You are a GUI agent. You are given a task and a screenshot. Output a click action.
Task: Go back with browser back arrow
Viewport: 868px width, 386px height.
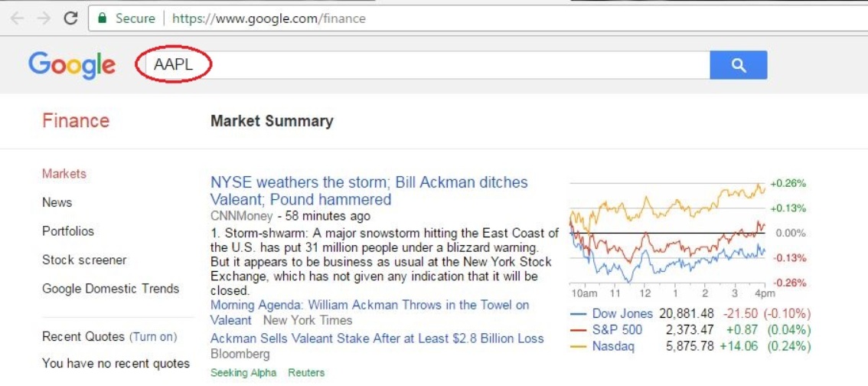coord(18,18)
